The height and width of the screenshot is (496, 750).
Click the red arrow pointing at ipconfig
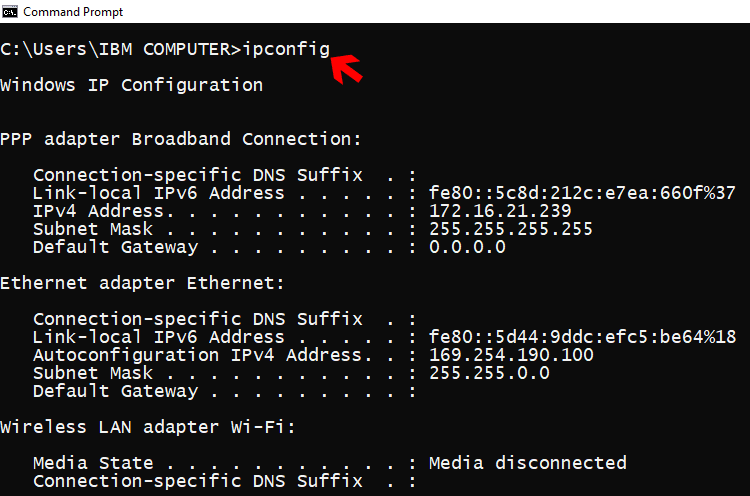coord(347,69)
